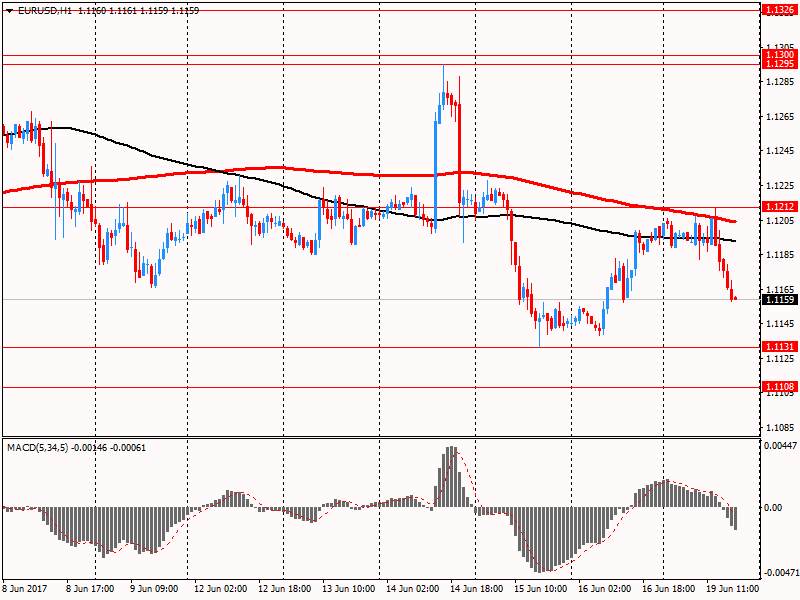The width and height of the screenshot is (800, 600).
Task: Click the 1.1265 price scale value
Action: coord(780,116)
